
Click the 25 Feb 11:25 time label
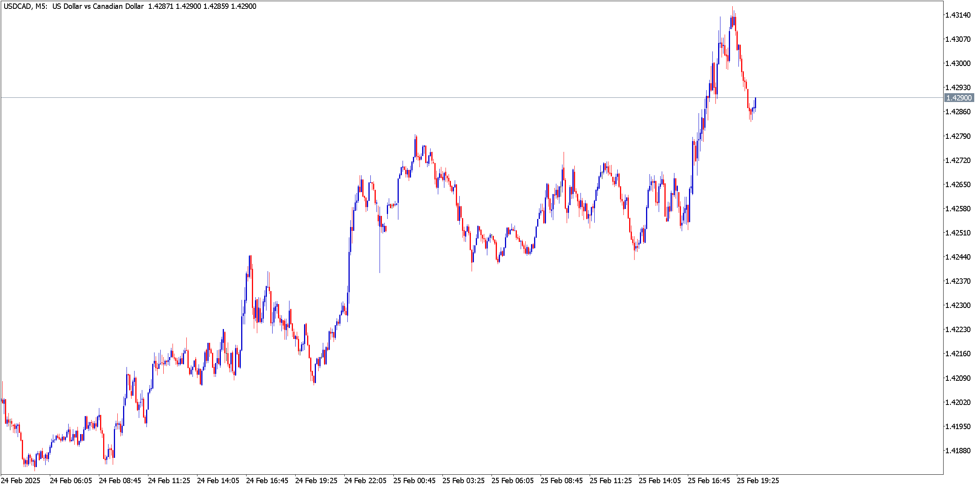pyautogui.click(x=611, y=480)
